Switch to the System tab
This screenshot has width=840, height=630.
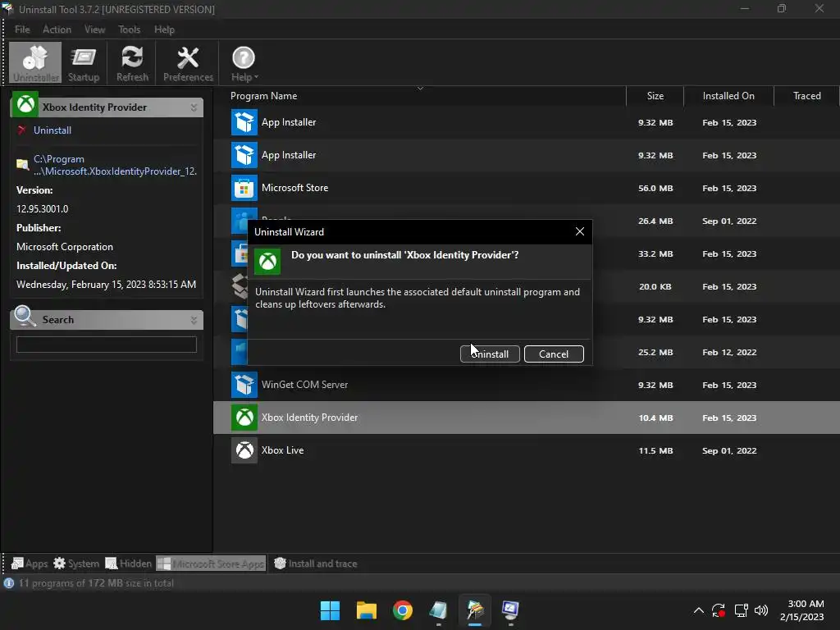[76, 564]
